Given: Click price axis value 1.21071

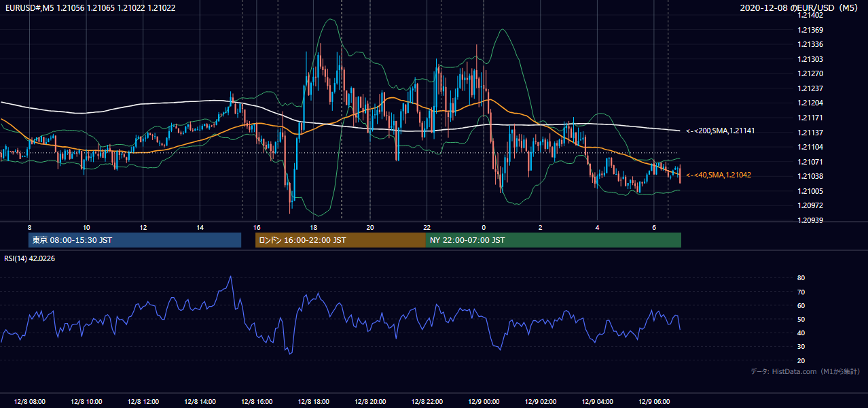Looking at the screenshot, I should pos(810,161).
